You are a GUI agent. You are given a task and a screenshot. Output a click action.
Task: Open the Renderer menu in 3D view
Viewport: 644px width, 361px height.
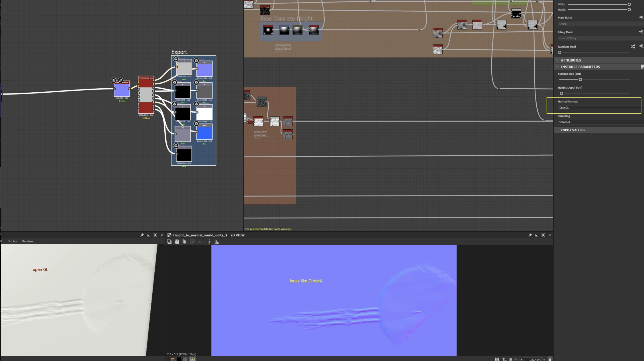tap(28, 241)
